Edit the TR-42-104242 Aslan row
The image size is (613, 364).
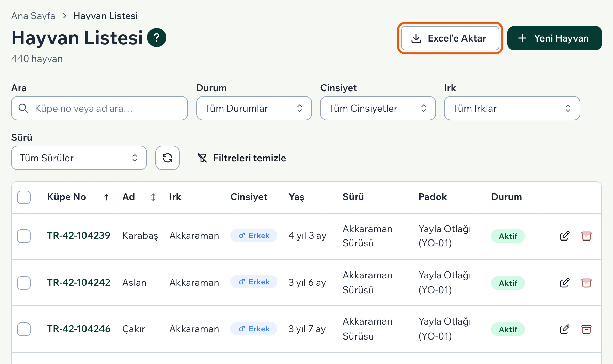coord(565,283)
